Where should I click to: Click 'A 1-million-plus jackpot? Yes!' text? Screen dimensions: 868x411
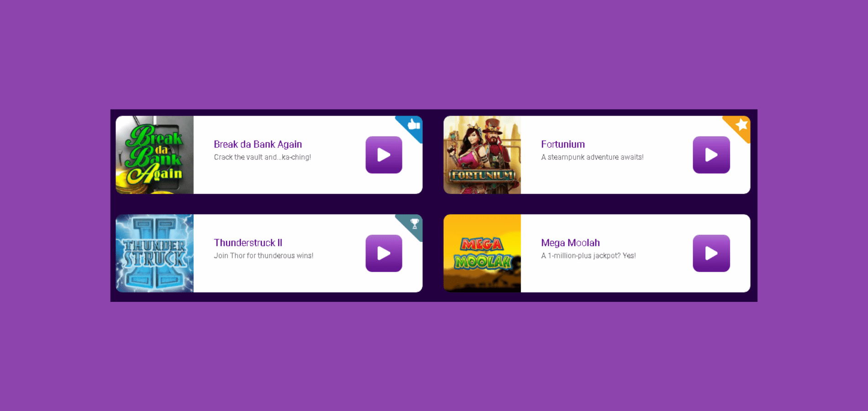[x=588, y=256]
